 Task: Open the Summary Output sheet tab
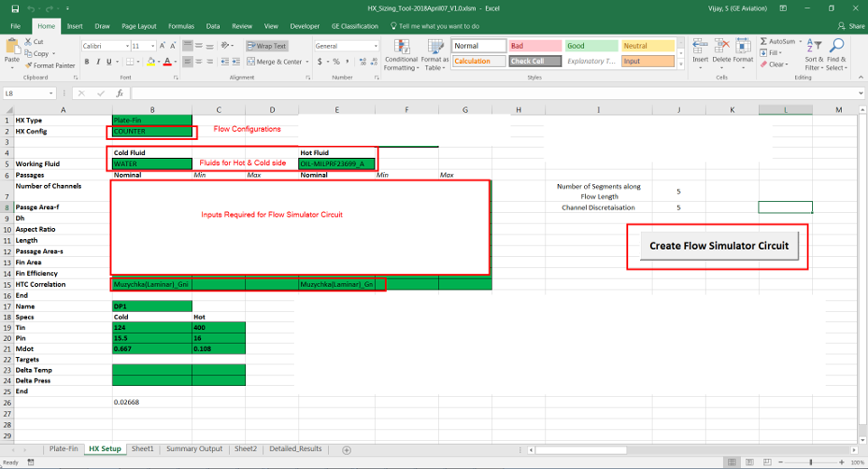(x=194, y=449)
